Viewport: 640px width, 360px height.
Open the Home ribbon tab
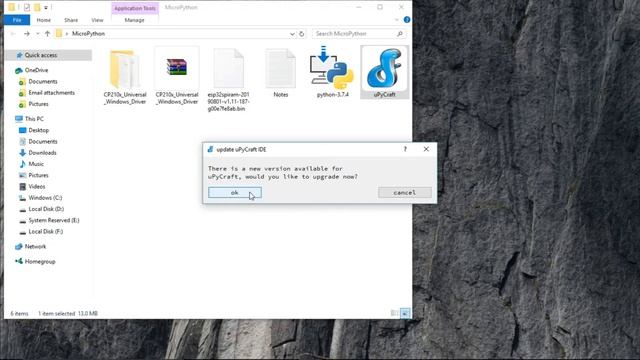44,20
